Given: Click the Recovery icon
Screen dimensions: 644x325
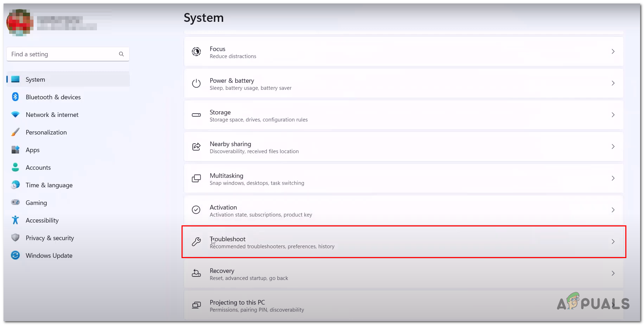Looking at the screenshot, I should 196,274.
